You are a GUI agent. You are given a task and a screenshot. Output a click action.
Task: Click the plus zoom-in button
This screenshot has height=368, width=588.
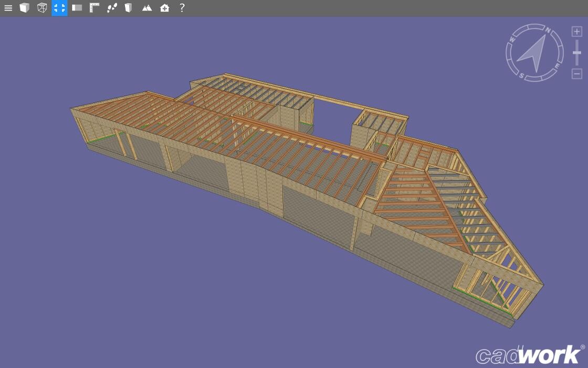tap(576, 32)
